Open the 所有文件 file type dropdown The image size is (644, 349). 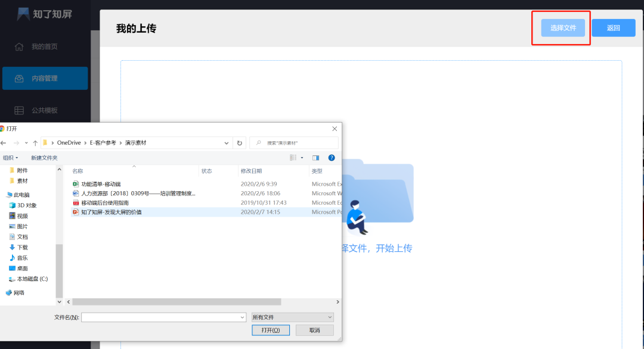coord(292,317)
